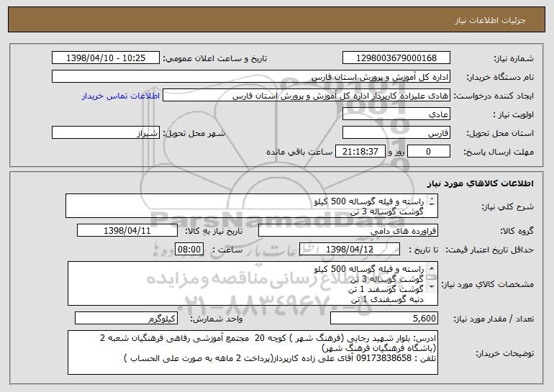Click the scrollbar thumb in goods specification box

[432, 278]
